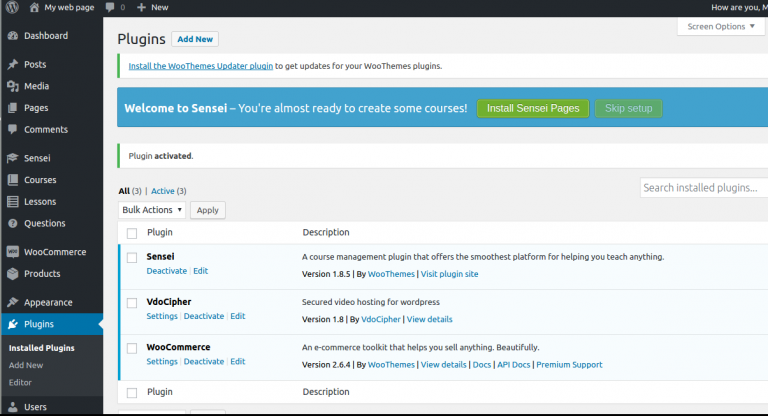
Task: Show the All plugins filter
Action: point(124,191)
